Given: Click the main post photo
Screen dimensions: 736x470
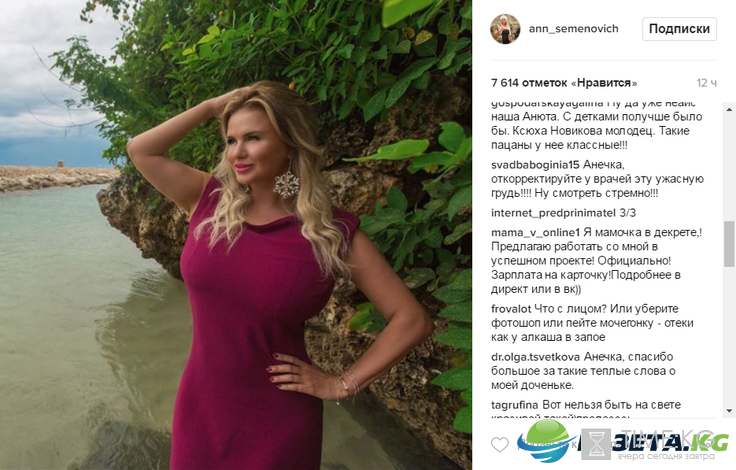Looking at the screenshot, I should pyautogui.click(x=236, y=235).
